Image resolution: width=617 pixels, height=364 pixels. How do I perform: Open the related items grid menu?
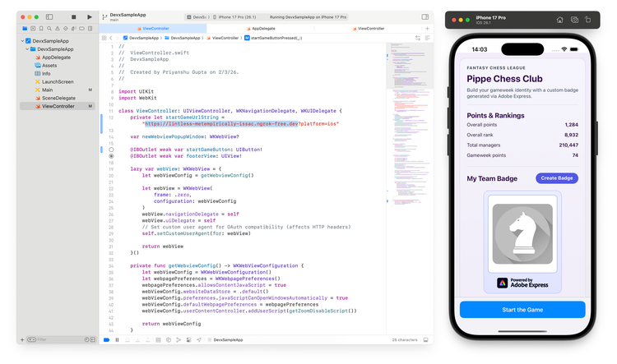[104, 38]
